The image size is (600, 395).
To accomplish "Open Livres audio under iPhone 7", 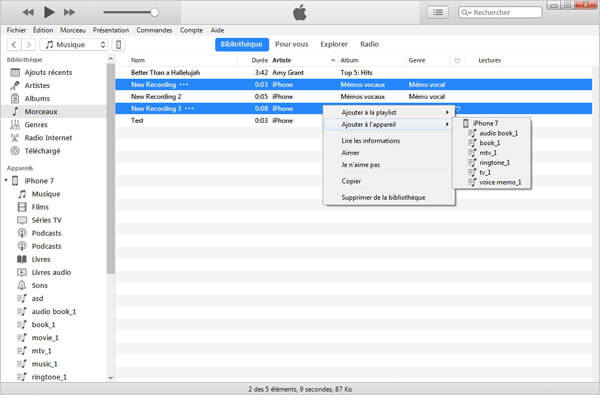I will pos(51,272).
